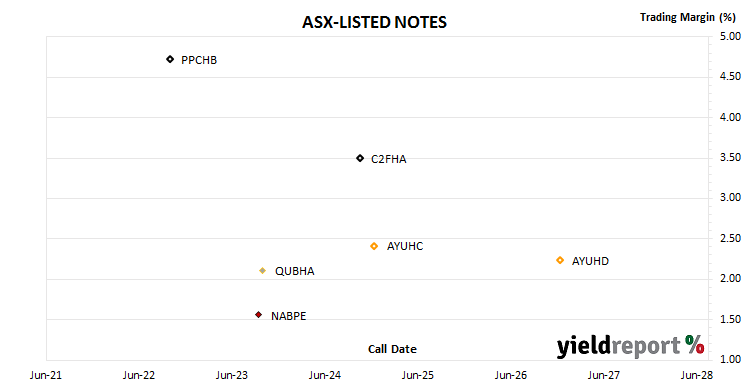
Task: Select the Jun-21 x-axis label
Action: [x=46, y=375]
